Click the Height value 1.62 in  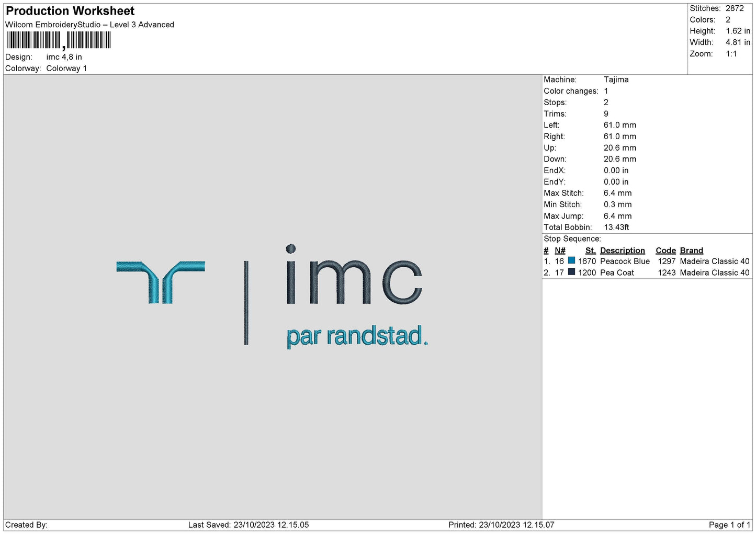tap(738, 31)
